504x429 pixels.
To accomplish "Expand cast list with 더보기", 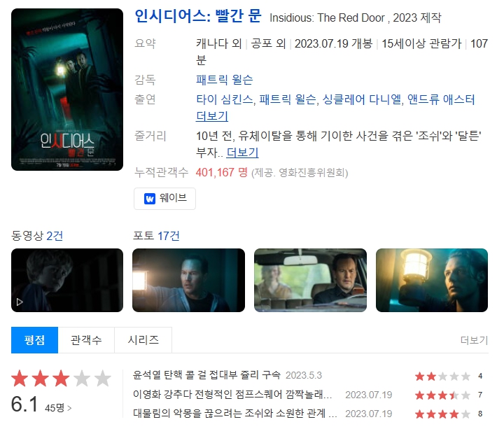I will (212, 116).
